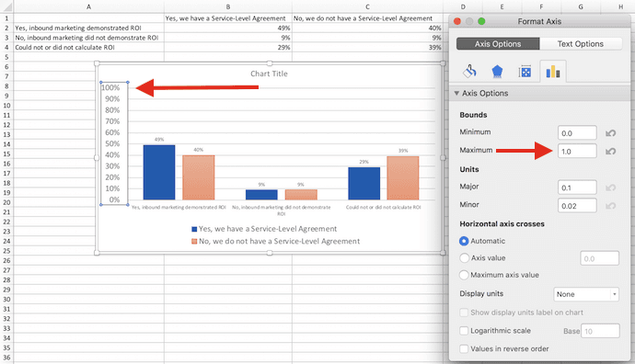Select cell 'Could not or did not calculate ROI'
The height and width of the screenshot is (364, 635).
pyautogui.click(x=88, y=47)
